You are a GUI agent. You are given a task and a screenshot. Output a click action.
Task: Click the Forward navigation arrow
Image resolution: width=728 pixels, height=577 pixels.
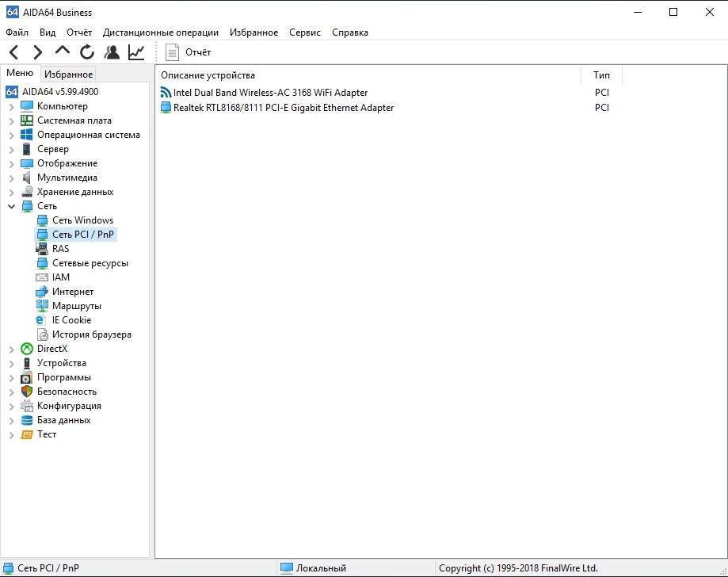[x=38, y=52]
